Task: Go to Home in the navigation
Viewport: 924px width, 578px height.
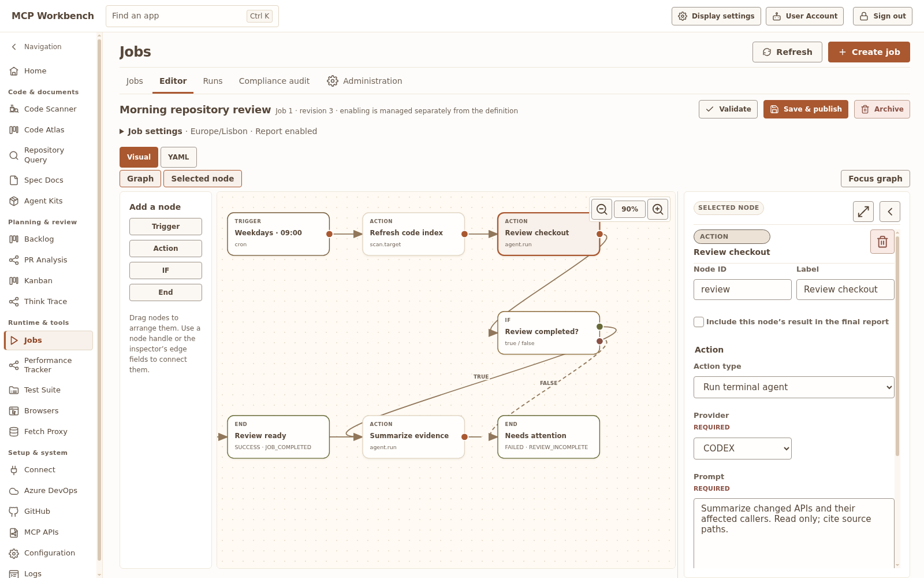Action: point(49,71)
